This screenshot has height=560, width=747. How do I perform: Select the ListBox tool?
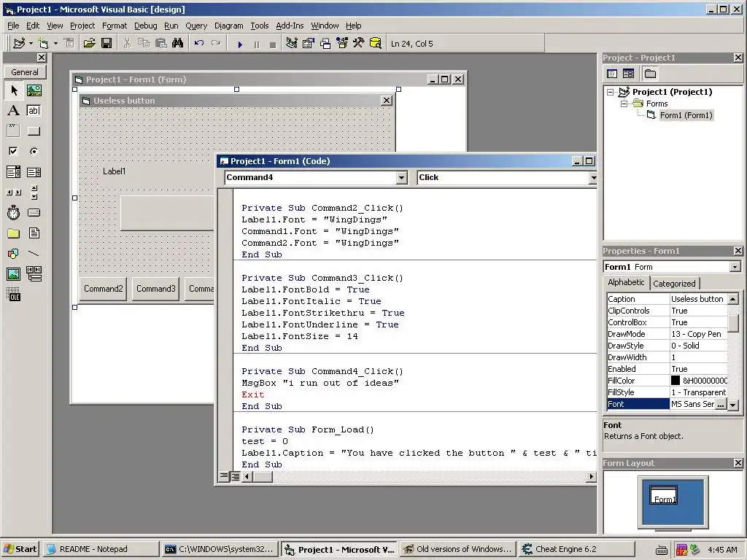(34, 172)
